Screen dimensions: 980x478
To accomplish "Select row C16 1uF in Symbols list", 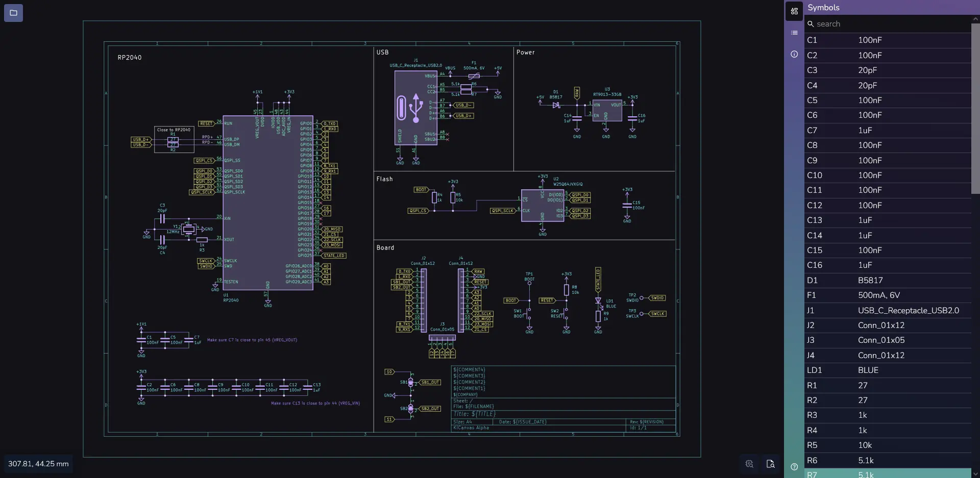I will pos(888,265).
